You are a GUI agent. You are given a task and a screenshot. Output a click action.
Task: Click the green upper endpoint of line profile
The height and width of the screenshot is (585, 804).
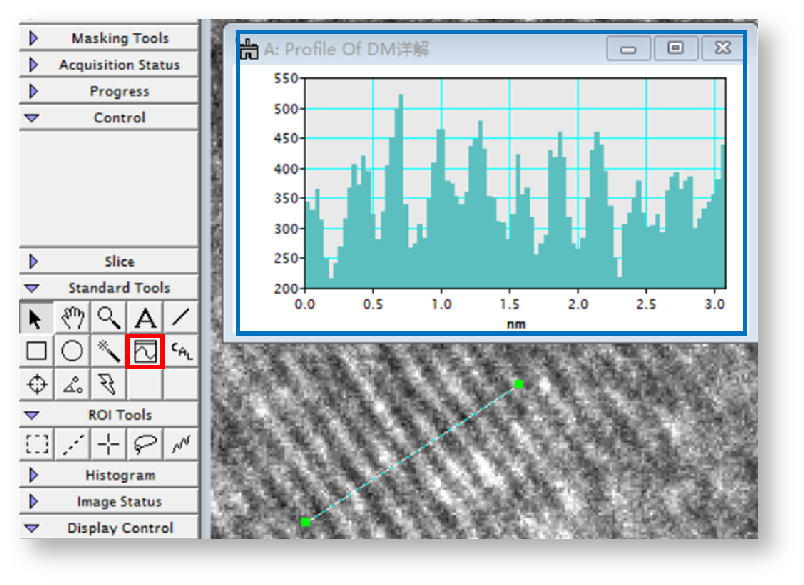(x=519, y=384)
